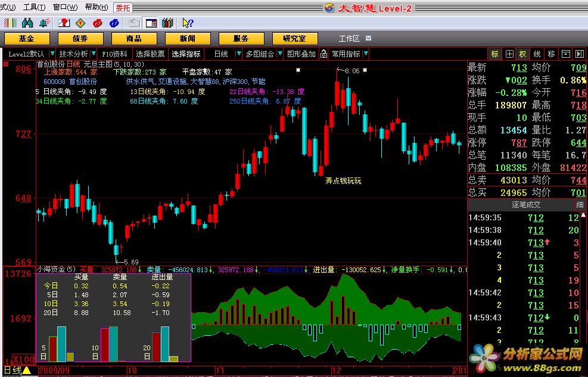Click the 委托 order tab

tap(123, 8)
